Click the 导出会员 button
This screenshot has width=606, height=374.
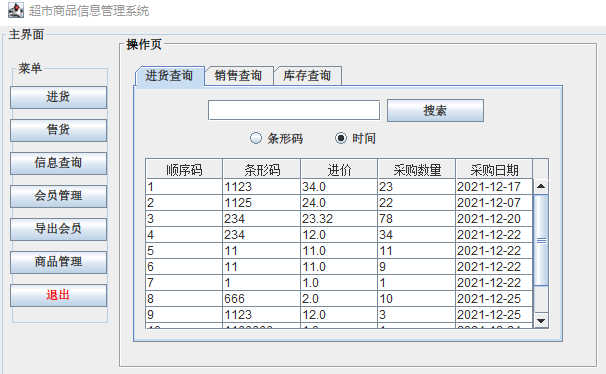[x=58, y=230]
